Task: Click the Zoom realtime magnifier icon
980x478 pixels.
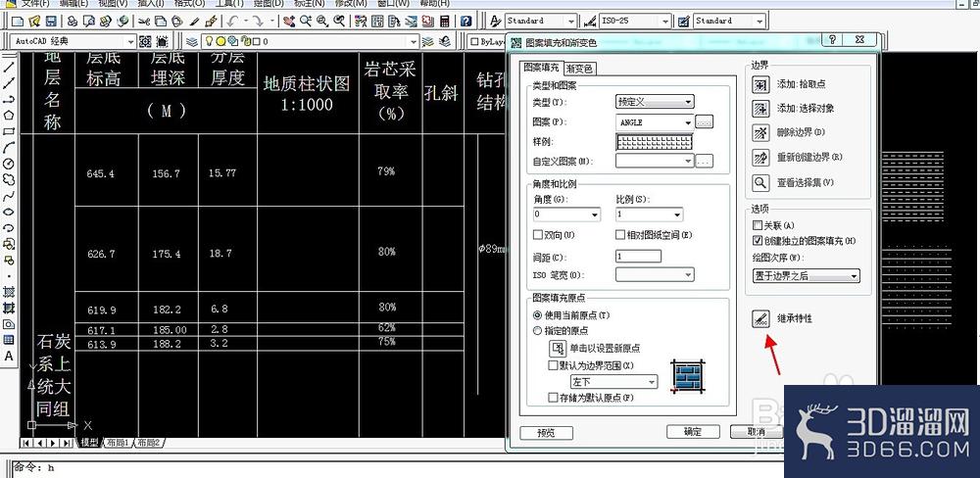Action: click(306, 22)
